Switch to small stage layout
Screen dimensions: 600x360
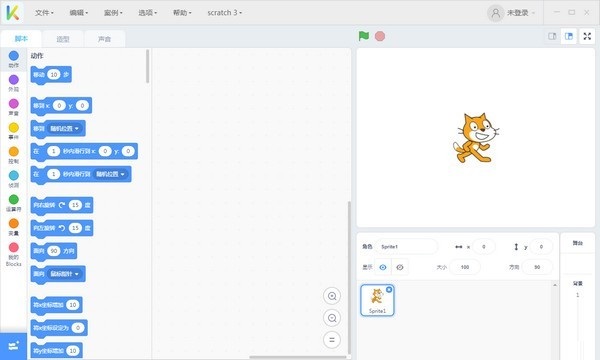tap(552, 36)
